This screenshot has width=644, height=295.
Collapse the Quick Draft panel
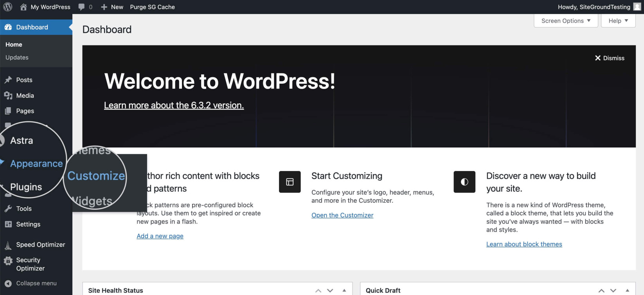[x=628, y=290]
